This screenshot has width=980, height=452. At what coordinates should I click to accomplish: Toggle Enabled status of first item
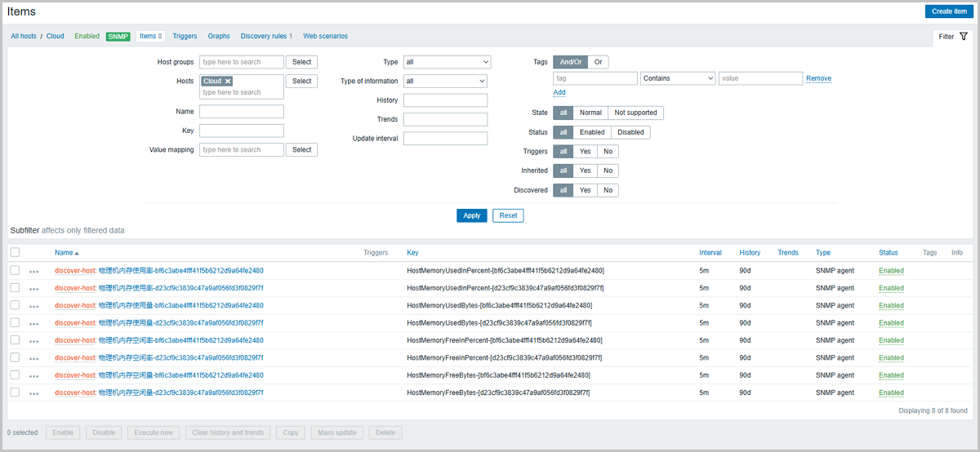click(891, 271)
